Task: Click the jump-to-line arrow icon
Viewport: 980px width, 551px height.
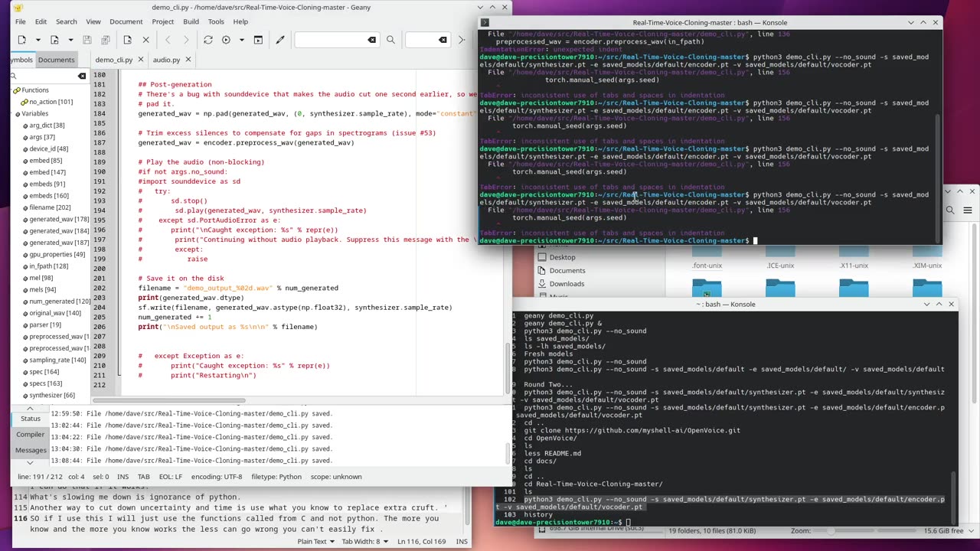Action: coord(461,40)
